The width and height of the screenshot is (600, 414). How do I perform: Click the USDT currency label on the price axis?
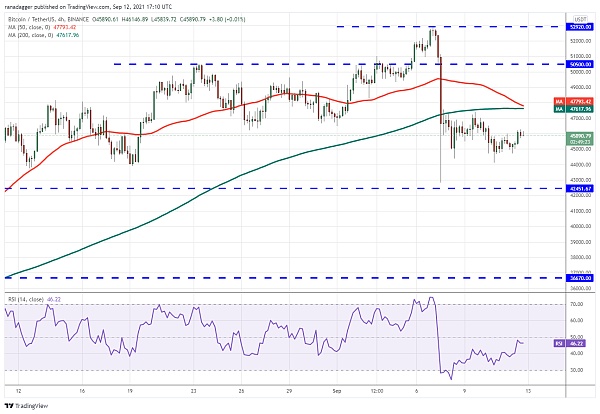(580, 19)
